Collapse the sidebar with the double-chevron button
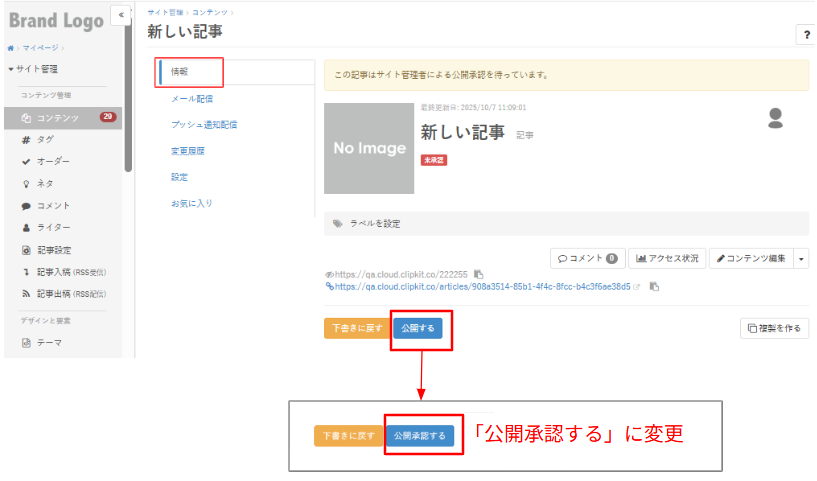The image size is (817, 481). [121, 16]
